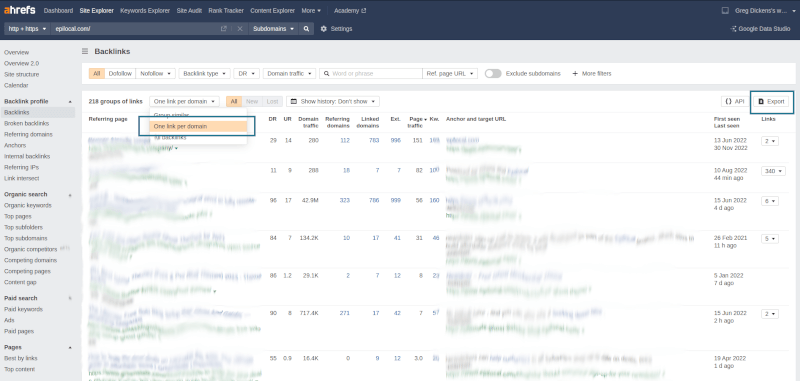Viewport: 800px width, 381px height.
Task: Open the DR filter dropdown
Action: click(x=247, y=73)
